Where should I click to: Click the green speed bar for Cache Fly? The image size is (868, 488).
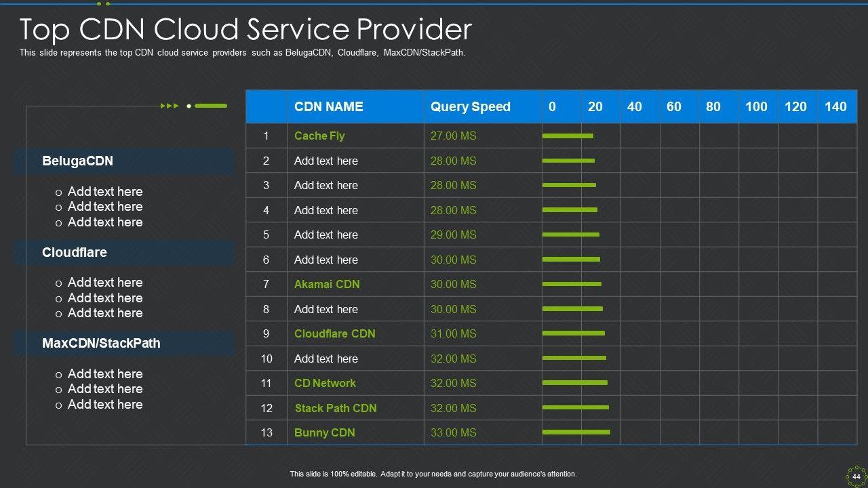point(568,136)
